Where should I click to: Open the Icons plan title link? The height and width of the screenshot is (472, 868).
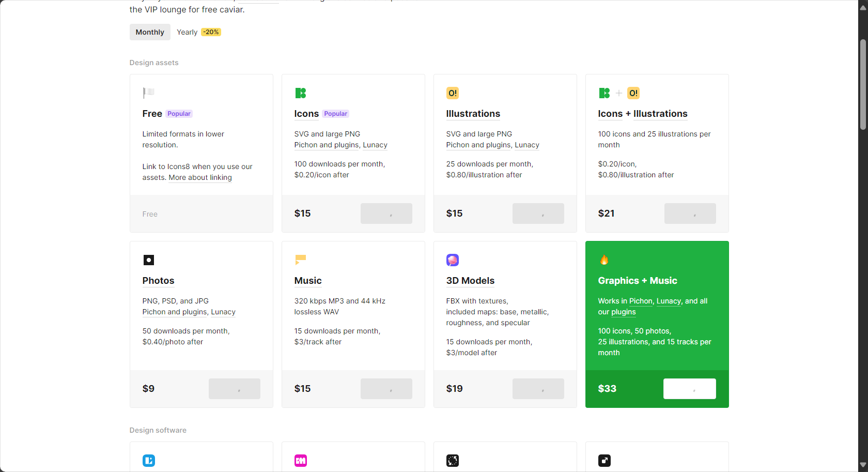306,114
